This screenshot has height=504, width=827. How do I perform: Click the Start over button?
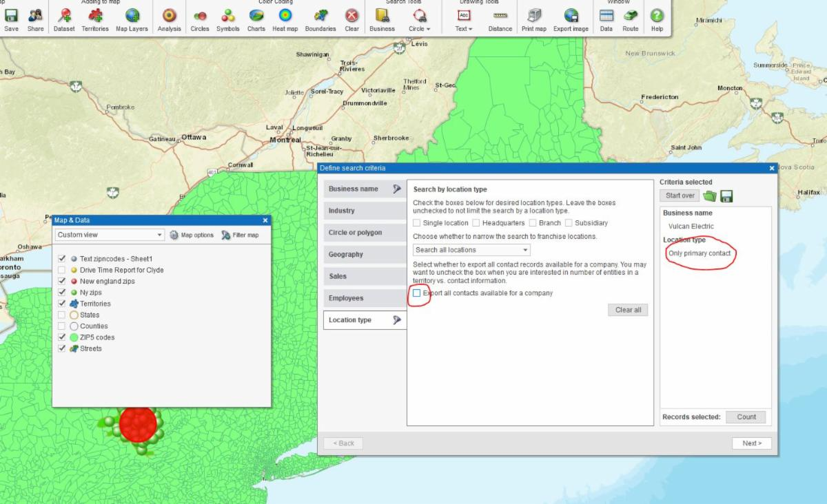coord(680,196)
